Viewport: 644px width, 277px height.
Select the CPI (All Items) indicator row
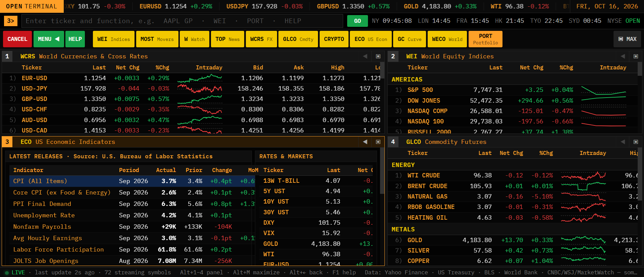(x=132, y=181)
